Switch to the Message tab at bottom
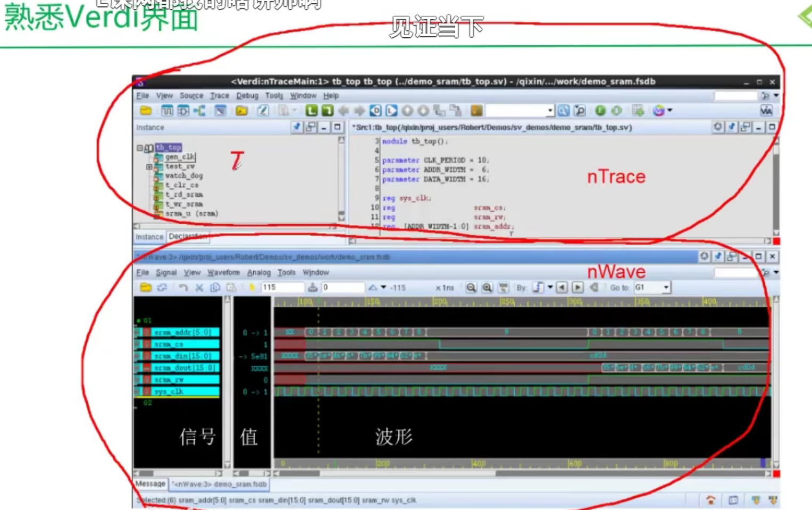 (150, 484)
